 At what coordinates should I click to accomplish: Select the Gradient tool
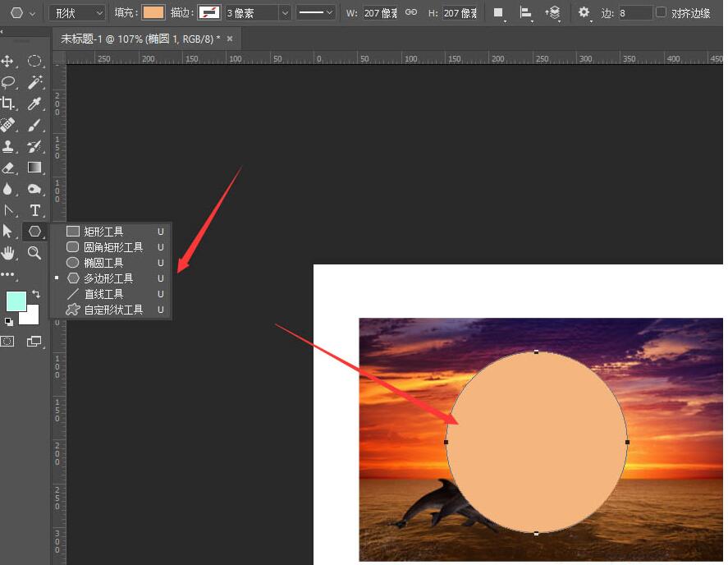point(34,168)
